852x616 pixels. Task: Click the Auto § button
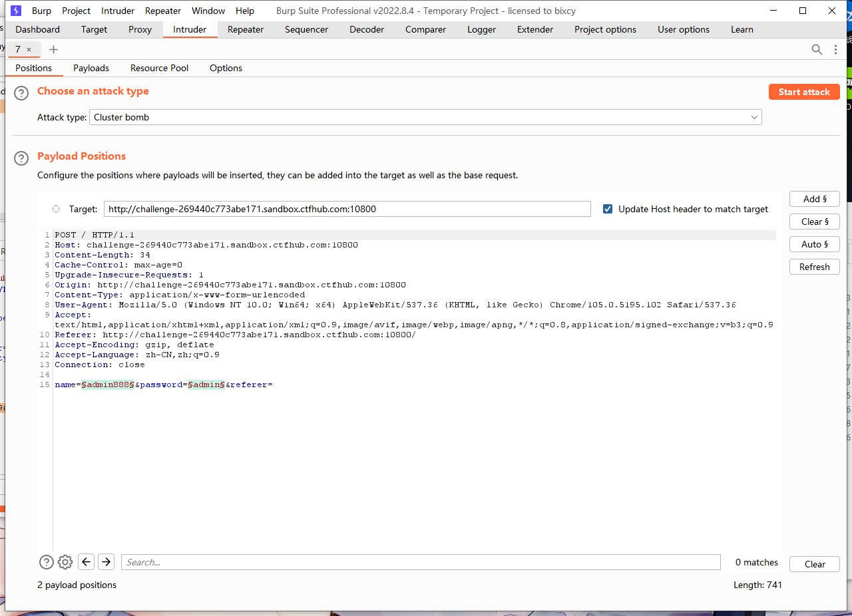tap(815, 244)
